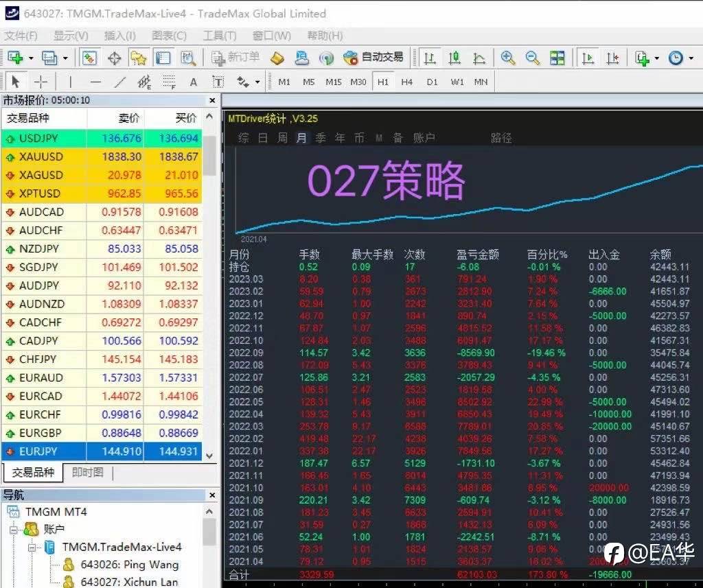Image resolution: width=703 pixels, height=588 pixels.
Task: Click the 日 daily statistics tab
Action: pos(263,138)
